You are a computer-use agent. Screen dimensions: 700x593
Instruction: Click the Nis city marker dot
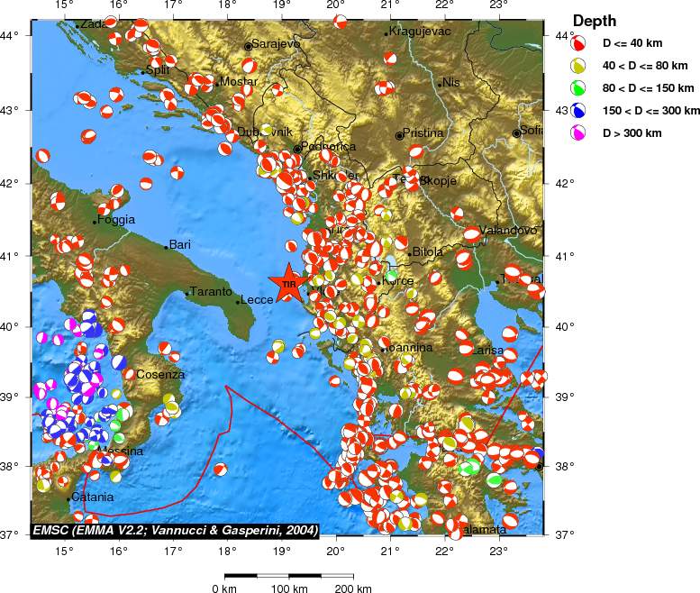pyautogui.click(x=440, y=85)
